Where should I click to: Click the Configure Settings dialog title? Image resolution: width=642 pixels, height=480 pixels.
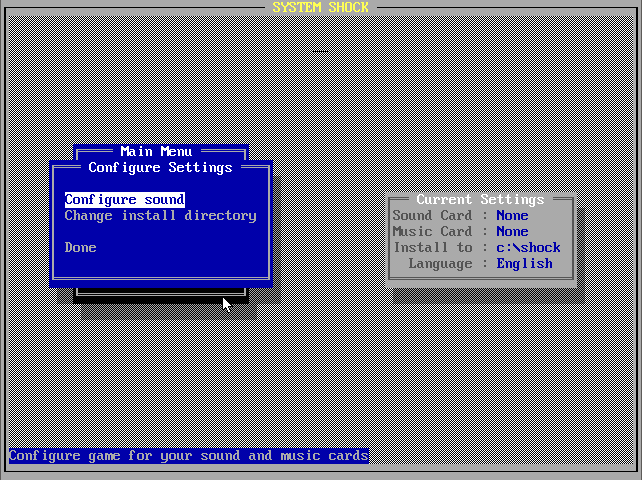[x=160, y=168]
